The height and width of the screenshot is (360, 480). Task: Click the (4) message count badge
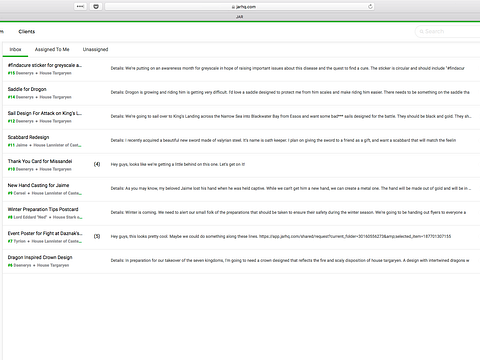pyautogui.click(x=97, y=164)
